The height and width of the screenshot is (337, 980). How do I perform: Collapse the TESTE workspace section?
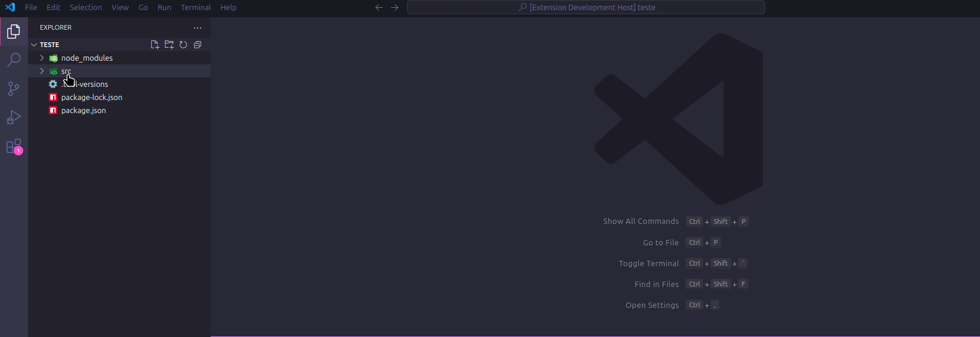(x=34, y=45)
